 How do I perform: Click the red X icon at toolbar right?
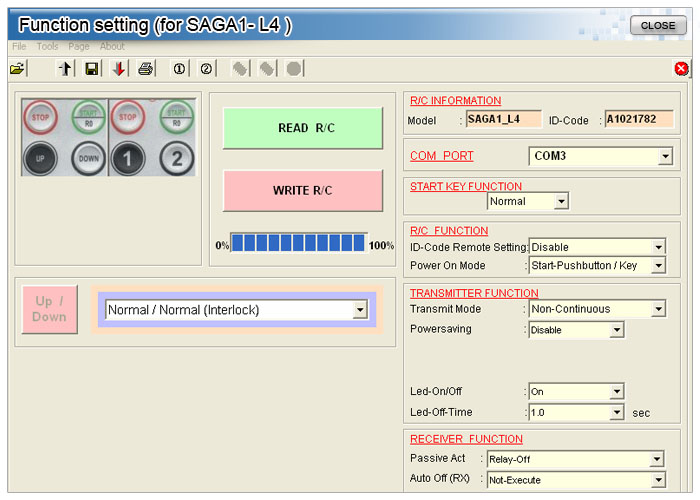click(682, 69)
